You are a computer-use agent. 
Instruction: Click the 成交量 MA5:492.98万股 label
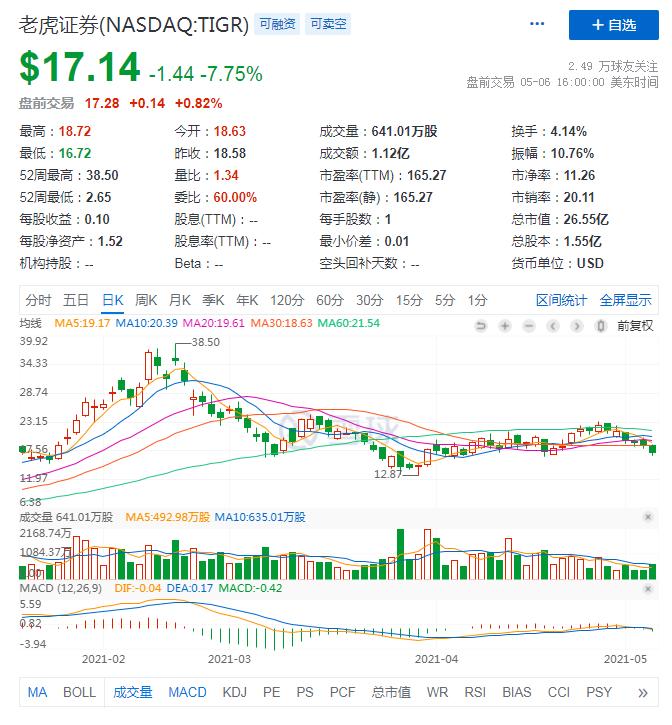pyautogui.click(x=167, y=517)
